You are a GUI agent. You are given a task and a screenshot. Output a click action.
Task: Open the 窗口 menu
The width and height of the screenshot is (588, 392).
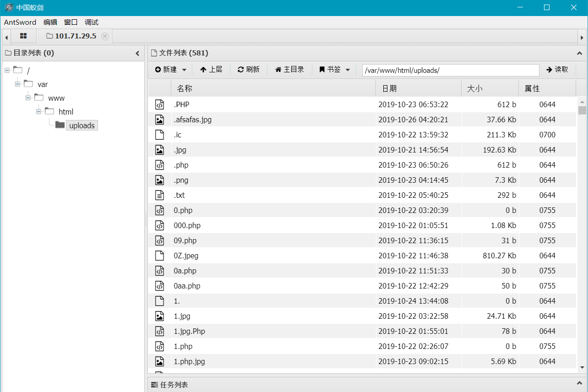71,22
